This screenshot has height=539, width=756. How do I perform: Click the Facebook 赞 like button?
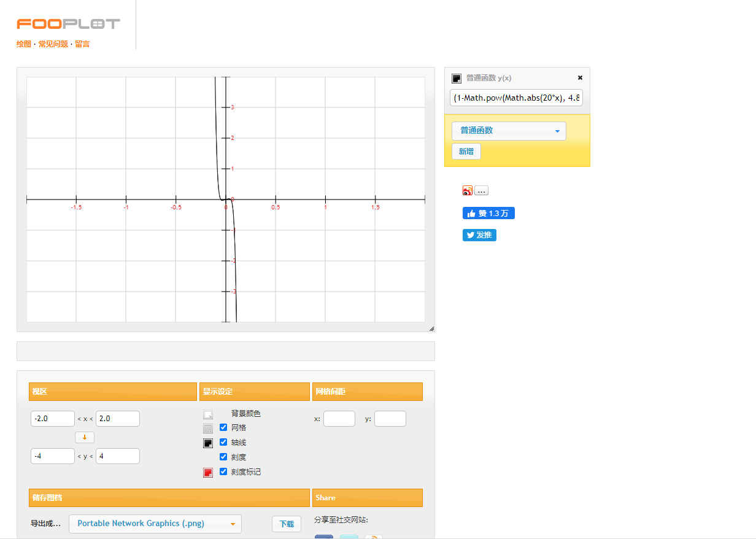[x=488, y=213]
